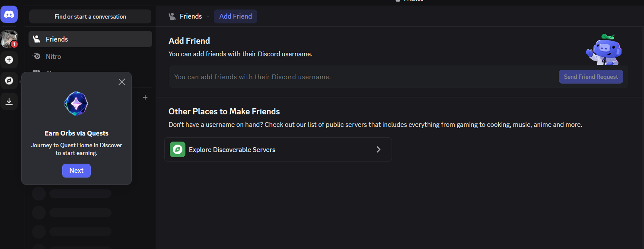Focus the Discord username input field
The width and height of the screenshot is (644, 249).
[363, 77]
